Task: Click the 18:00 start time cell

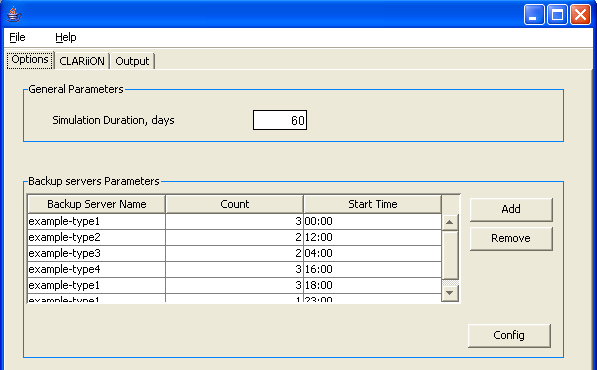Action: [x=372, y=285]
